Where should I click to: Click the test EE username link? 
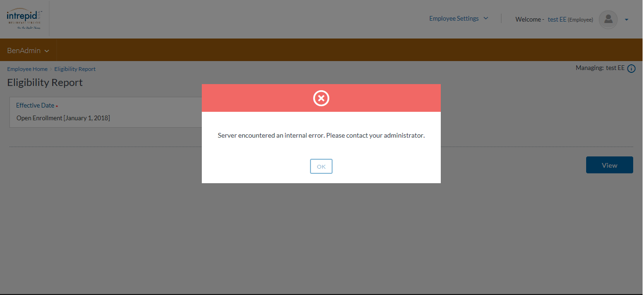click(557, 20)
